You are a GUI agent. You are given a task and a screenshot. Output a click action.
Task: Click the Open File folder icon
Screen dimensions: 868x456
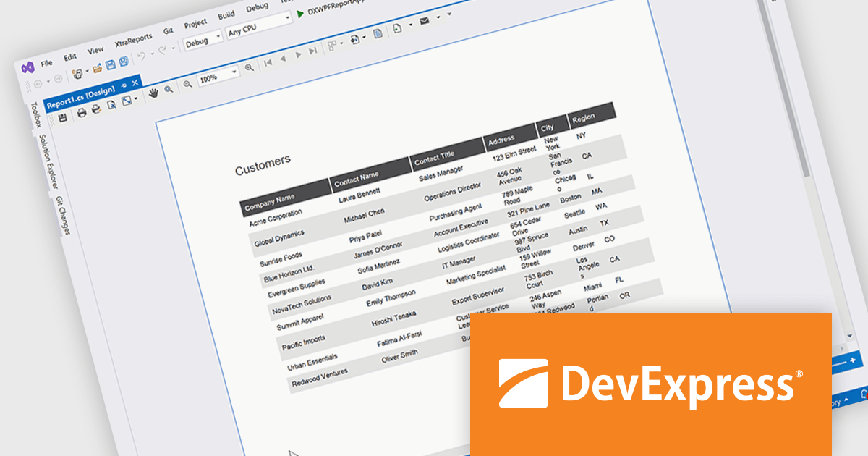[x=97, y=69]
